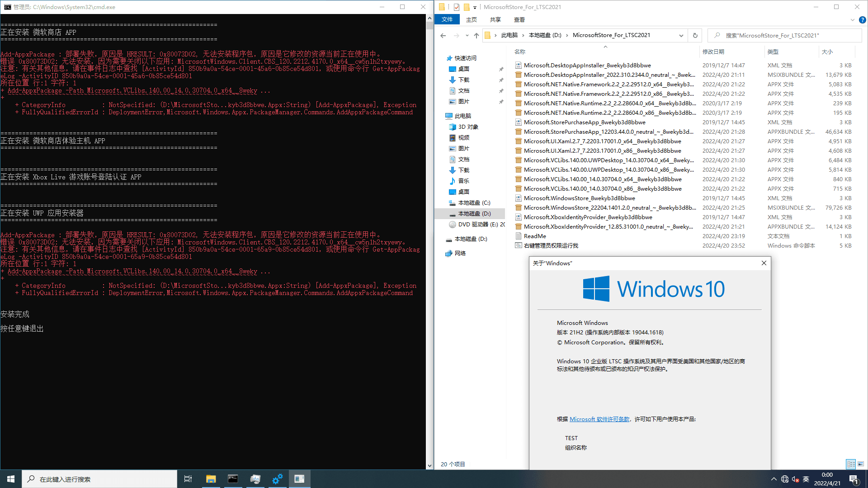Screen dimensions: 868x488
Task: Click the cmd scrollbar up arrow
Action: (429, 18)
